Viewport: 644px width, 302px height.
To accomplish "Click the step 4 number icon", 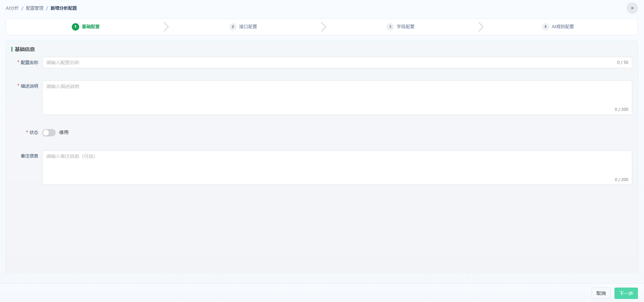I will pos(545,27).
